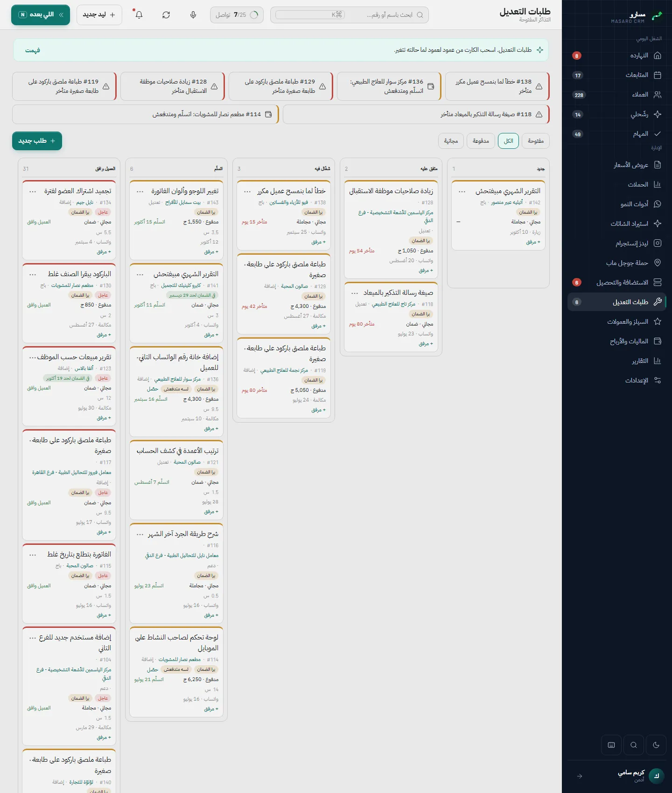The image size is (672, 793).
Task: Click the اللي بعده next button
Action: (41, 15)
